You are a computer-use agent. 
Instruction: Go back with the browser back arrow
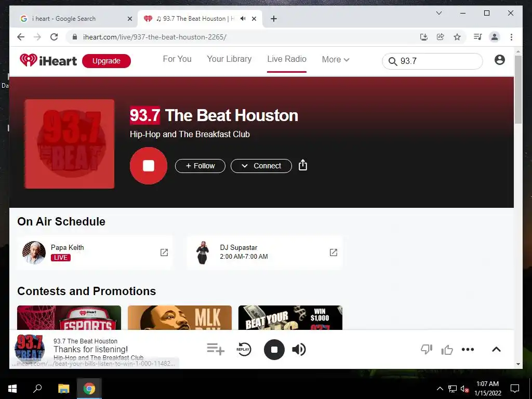[x=21, y=37]
